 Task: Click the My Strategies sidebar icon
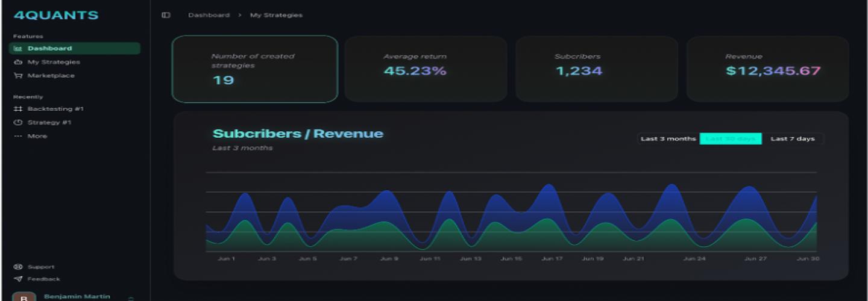[18, 62]
